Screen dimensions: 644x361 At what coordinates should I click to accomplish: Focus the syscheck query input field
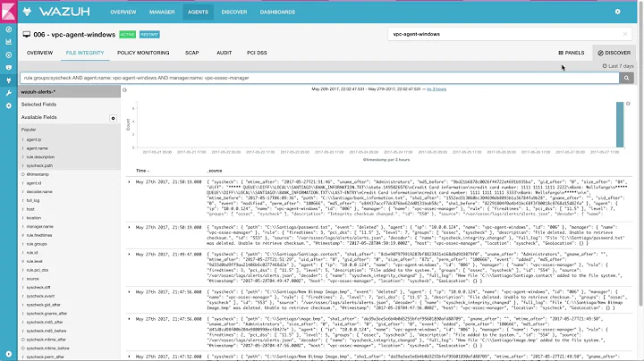pyautogui.click(x=319, y=78)
